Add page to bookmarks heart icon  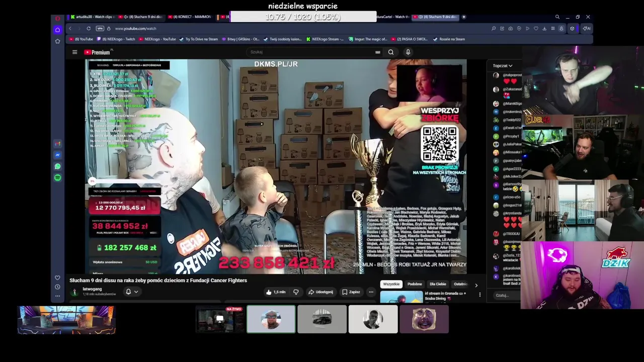(536, 29)
